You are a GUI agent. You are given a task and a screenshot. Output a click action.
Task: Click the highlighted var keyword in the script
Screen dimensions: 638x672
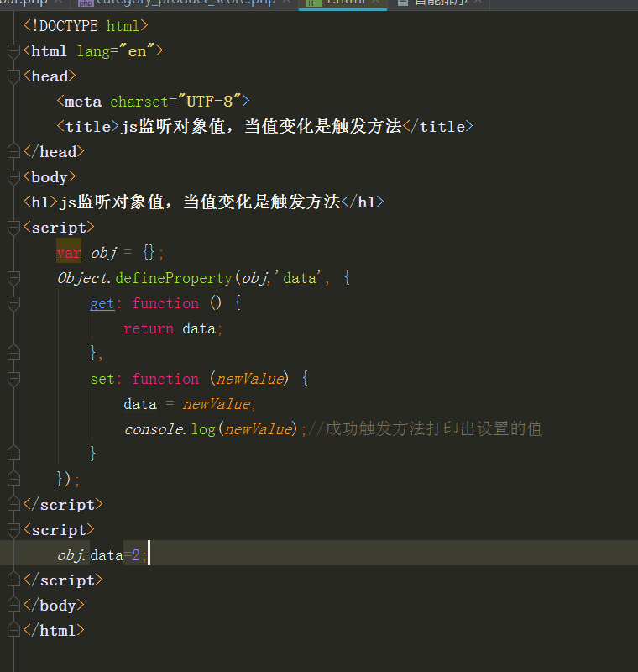pyautogui.click(x=69, y=252)
